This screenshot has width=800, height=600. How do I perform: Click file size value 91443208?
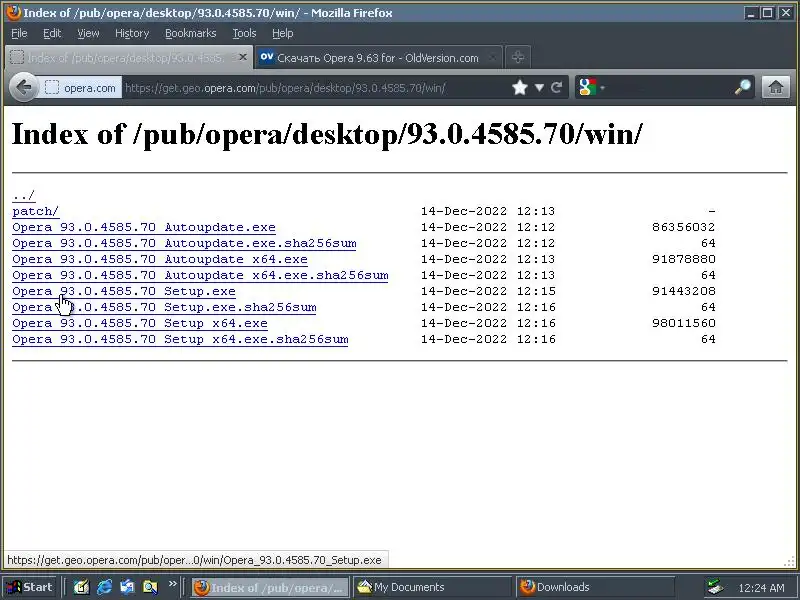(684, 291)
